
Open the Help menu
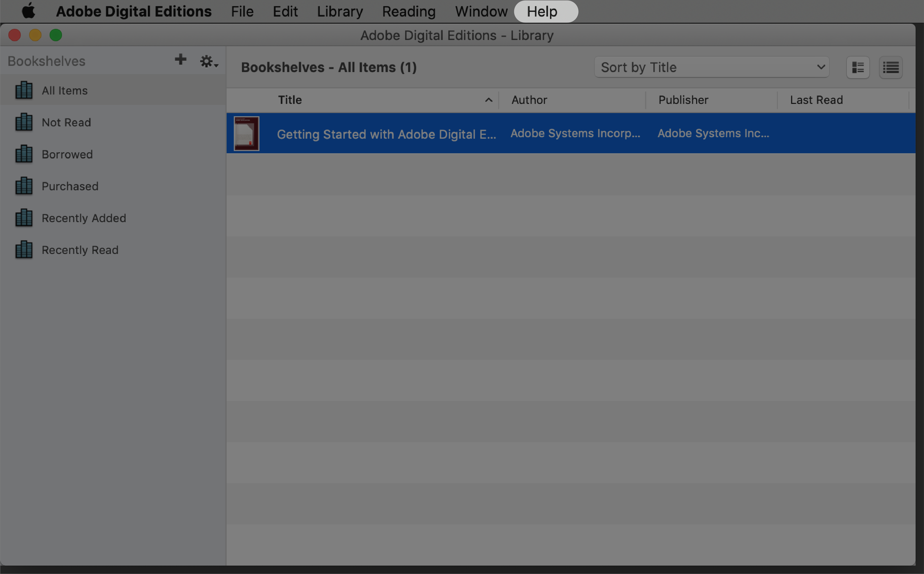coord(542,11)
